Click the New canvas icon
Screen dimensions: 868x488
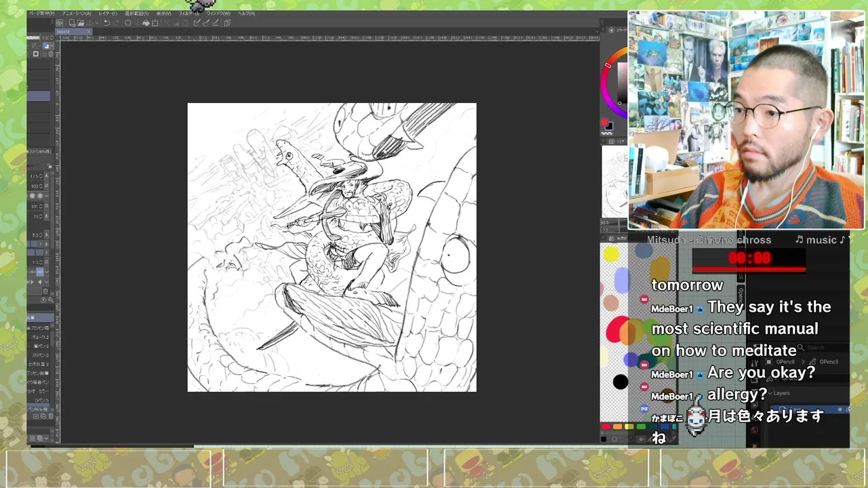(x=73, y=23)
